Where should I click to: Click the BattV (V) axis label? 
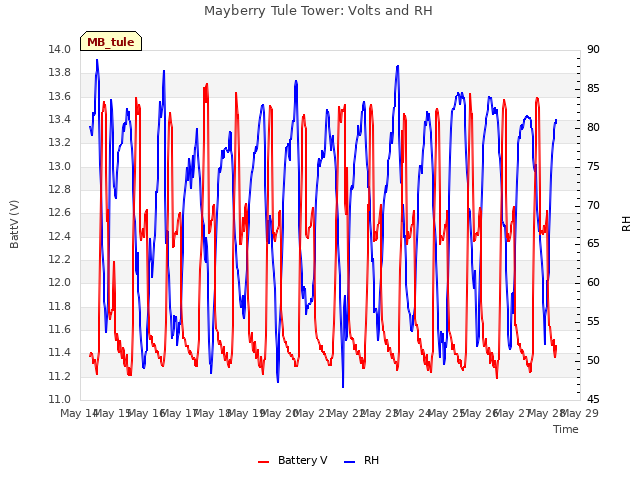point(14,224)
